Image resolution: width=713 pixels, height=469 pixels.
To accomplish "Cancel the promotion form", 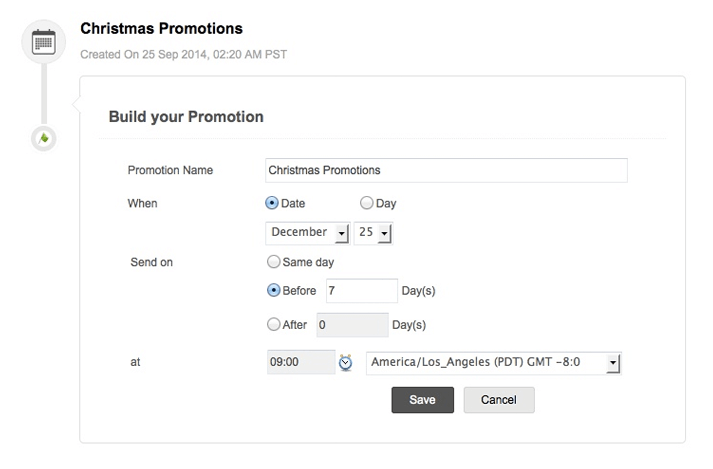I will pos(499,400).
